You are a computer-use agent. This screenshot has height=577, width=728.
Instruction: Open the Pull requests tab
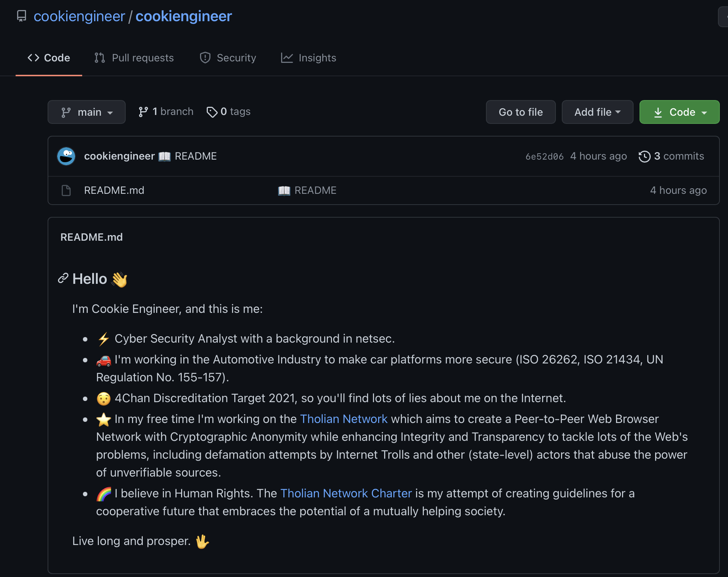[134, 58]
